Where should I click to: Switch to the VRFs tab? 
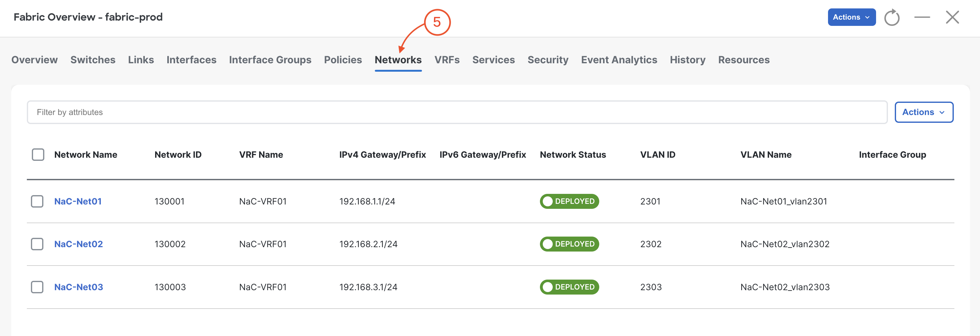click(447, 60)
